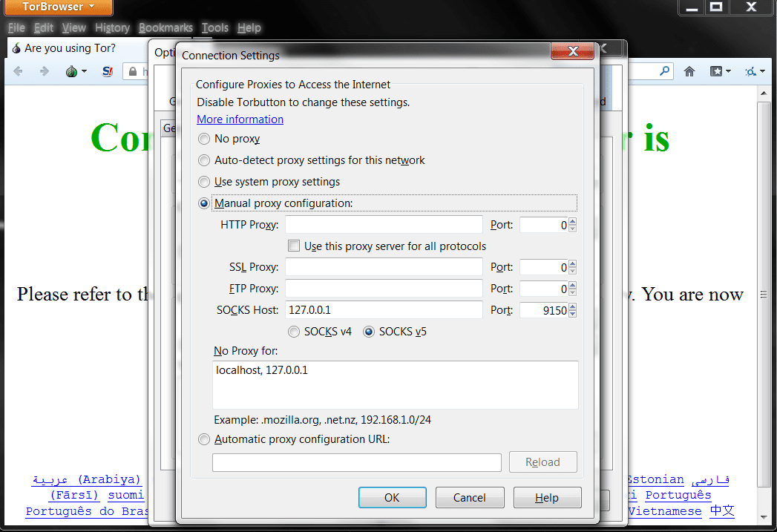Screen dimensions: 777x532
Task: Click the HTTP Proxy text field
Action: (384, 224)
